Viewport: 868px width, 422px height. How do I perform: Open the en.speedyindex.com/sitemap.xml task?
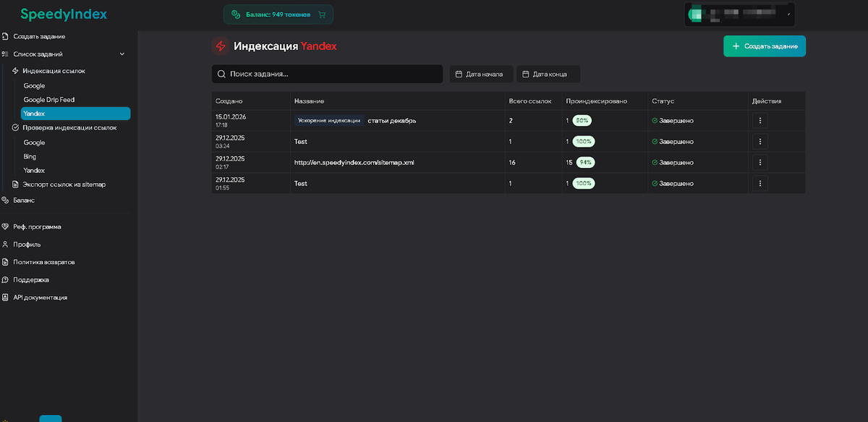coord(354,163)
